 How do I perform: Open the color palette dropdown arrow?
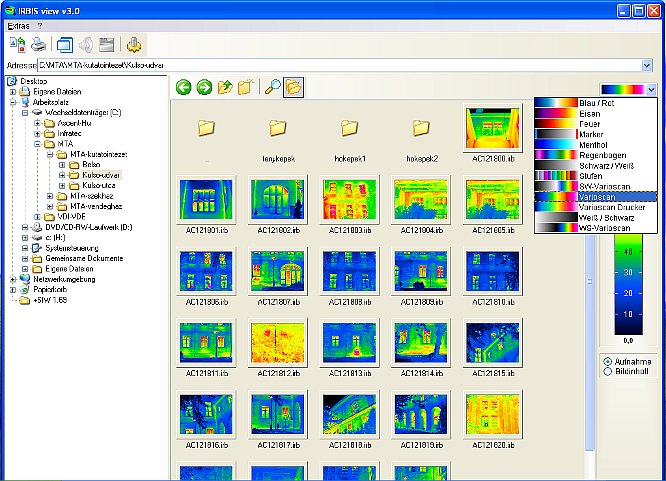pyautogui.click(x=651, y=89)
